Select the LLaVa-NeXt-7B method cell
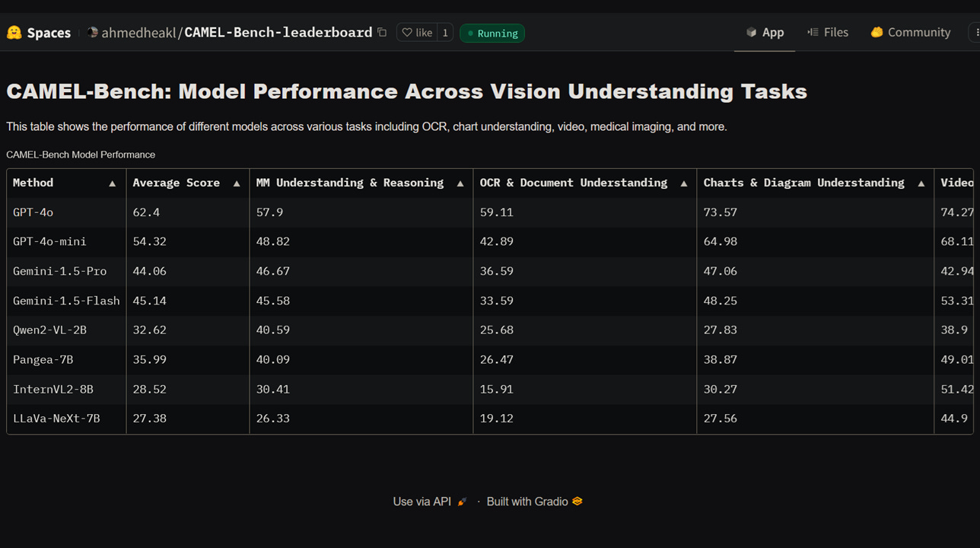The height and width of the screenshot is (548, 980). click(66, 419)
